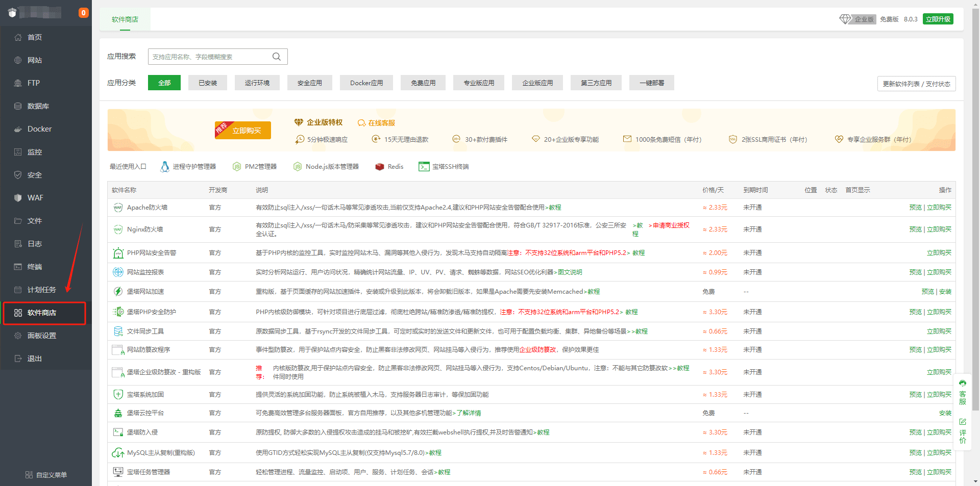Open the 进程守护管理器 shortcut

pos(188,167)
